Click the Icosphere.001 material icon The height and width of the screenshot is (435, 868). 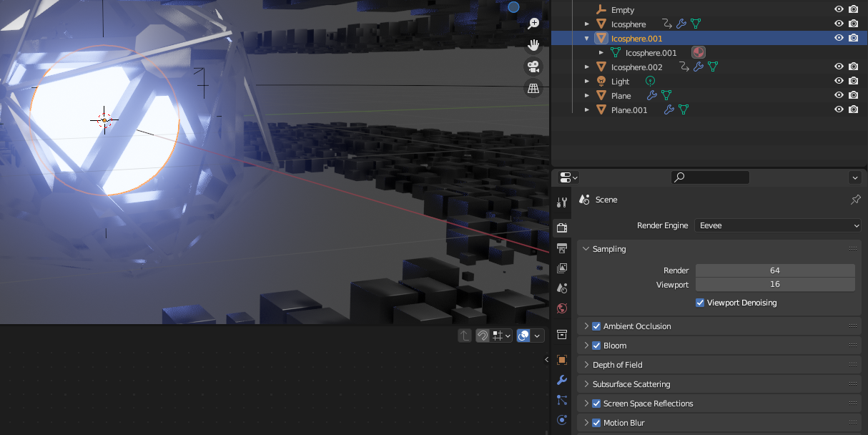(699, 52)
